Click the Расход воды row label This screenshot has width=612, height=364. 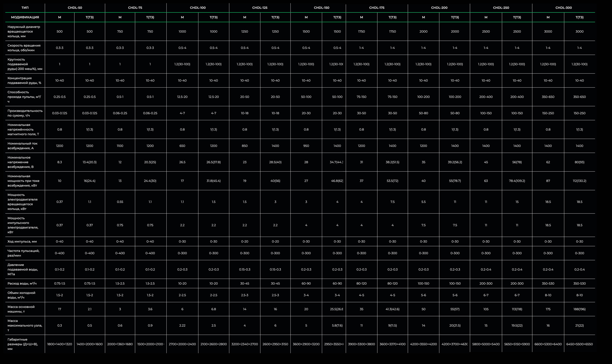coord(22,283)
